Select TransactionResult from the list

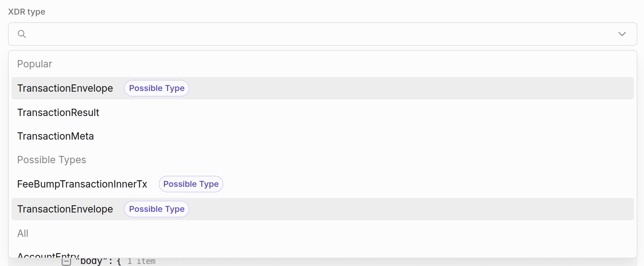coord(58,112)
